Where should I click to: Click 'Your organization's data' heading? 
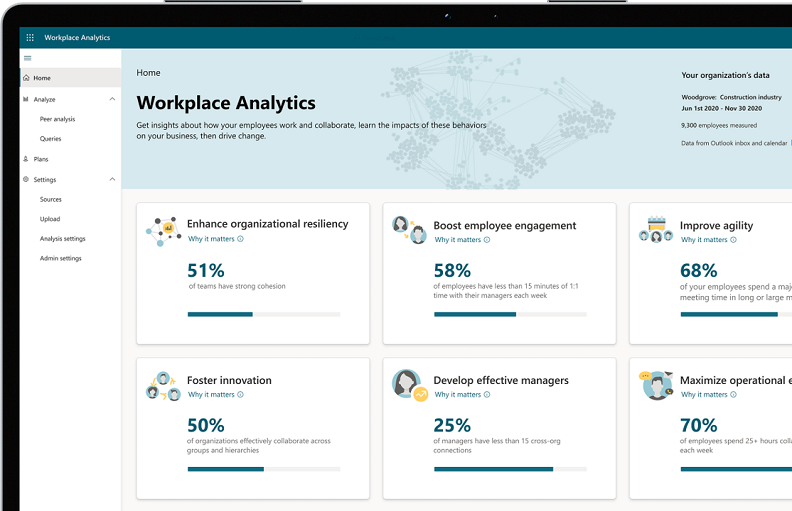[x=725, y=75]
